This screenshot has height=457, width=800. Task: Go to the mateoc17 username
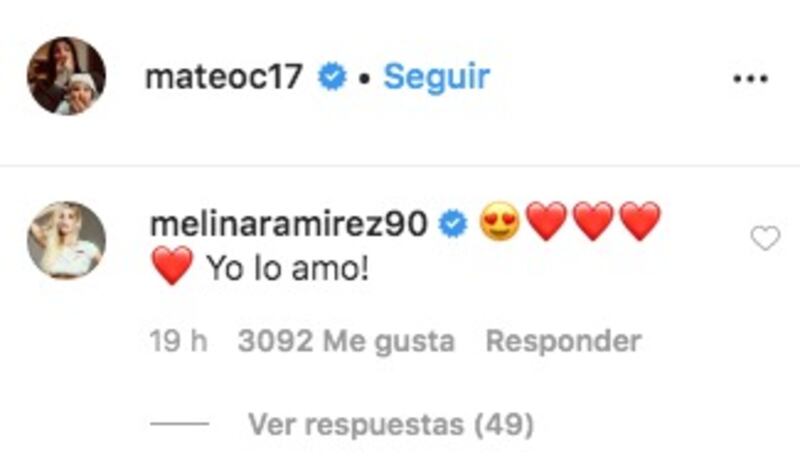224,77
